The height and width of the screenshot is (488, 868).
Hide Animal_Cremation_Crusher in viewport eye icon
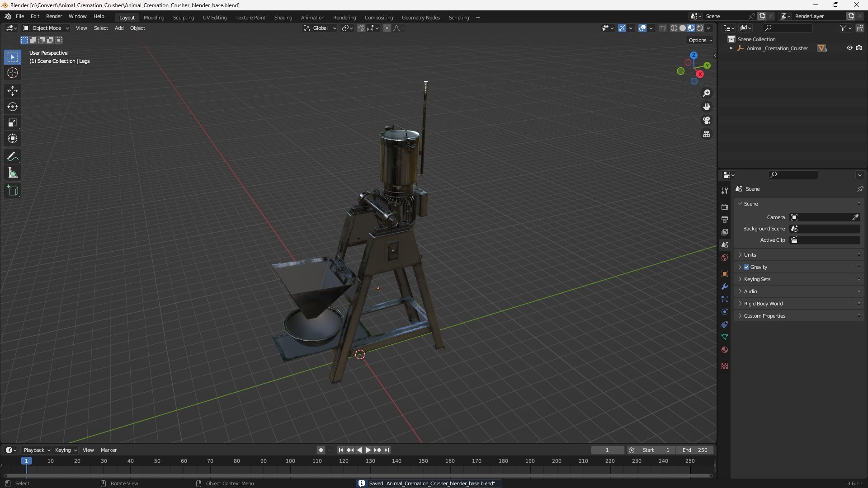(849, 48)
